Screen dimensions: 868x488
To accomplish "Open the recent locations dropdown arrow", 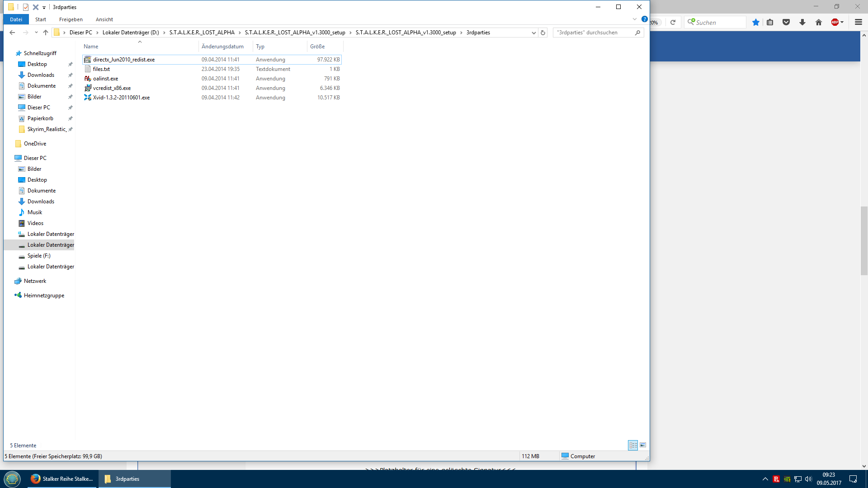I will (x=36, y=33).
